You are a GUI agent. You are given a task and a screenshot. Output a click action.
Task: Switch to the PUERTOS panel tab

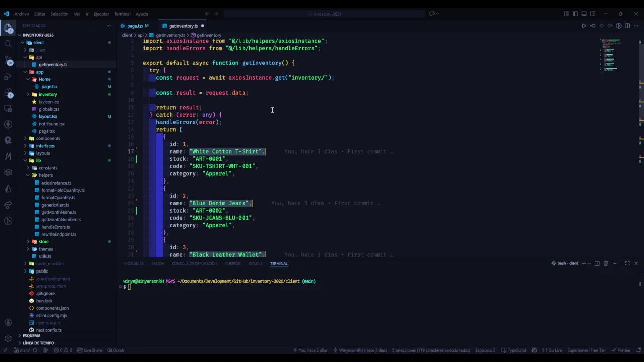[x=233, y=264]
